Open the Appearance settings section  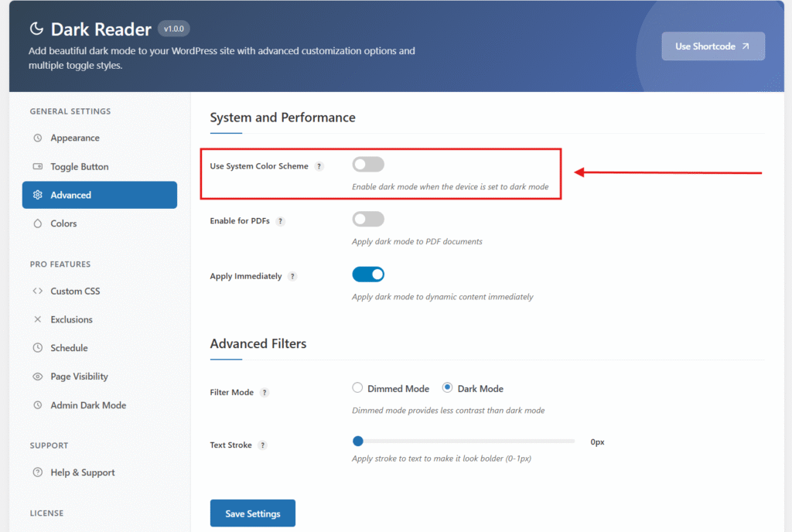100,138
